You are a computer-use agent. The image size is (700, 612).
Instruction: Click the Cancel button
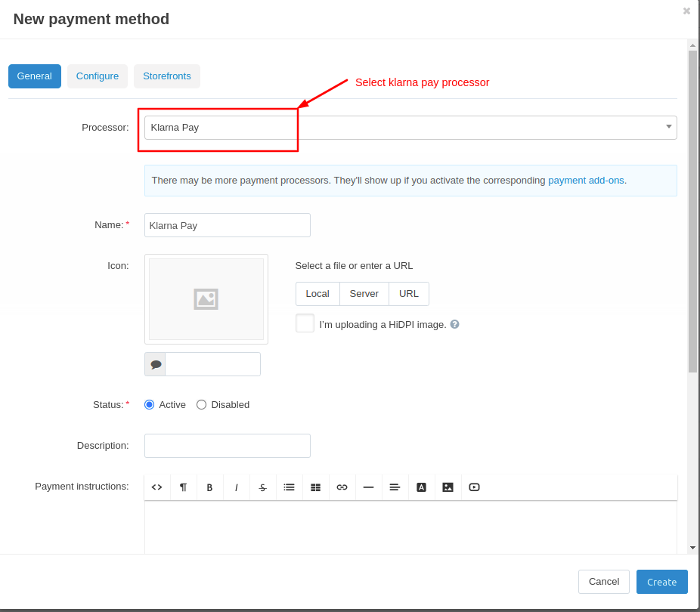pyautogui.click(x=604, y=582)
